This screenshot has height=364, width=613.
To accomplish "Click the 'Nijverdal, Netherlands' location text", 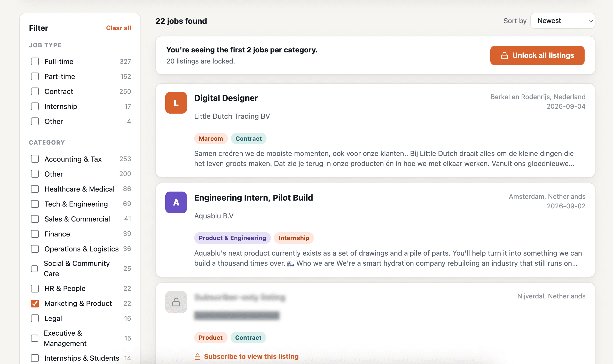I will 551,296.
